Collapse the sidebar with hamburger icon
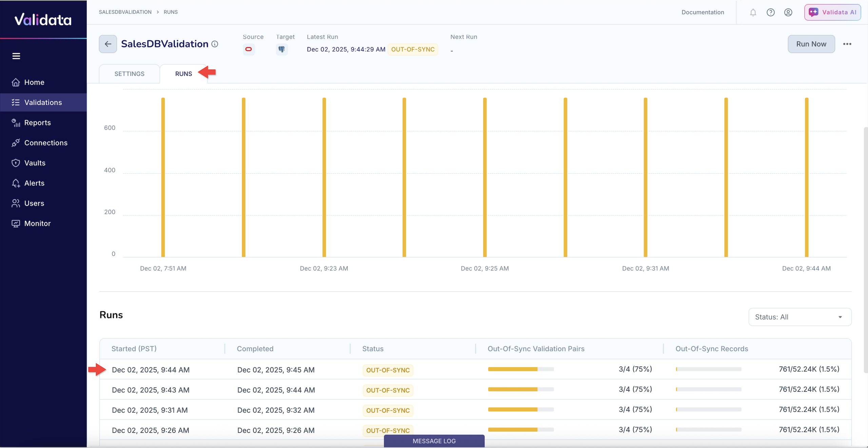The image size is (868, 448). pyautogui.click(x=16, y=56)
